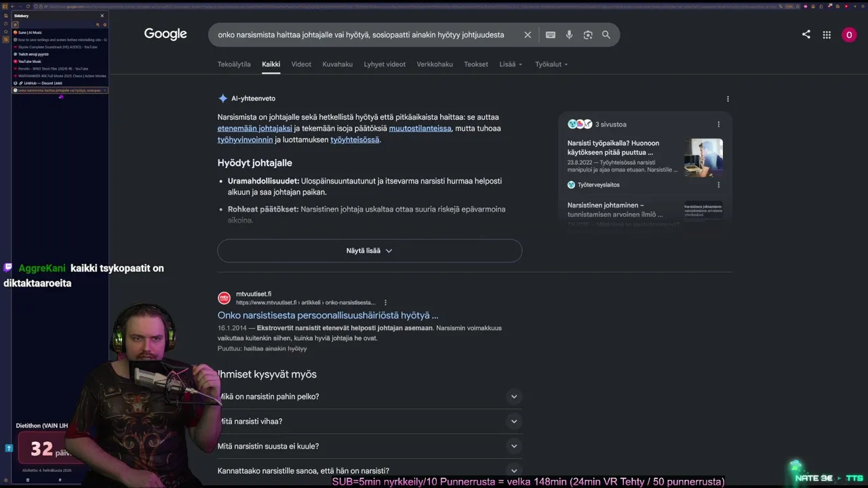Click the trash icon under the Dietithon counter

click(28, 480)
